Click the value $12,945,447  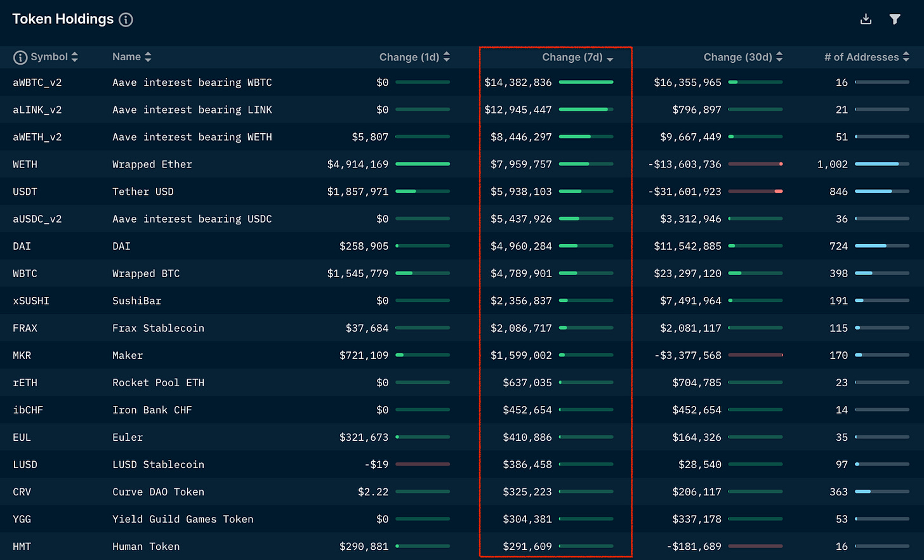point(518,110)
